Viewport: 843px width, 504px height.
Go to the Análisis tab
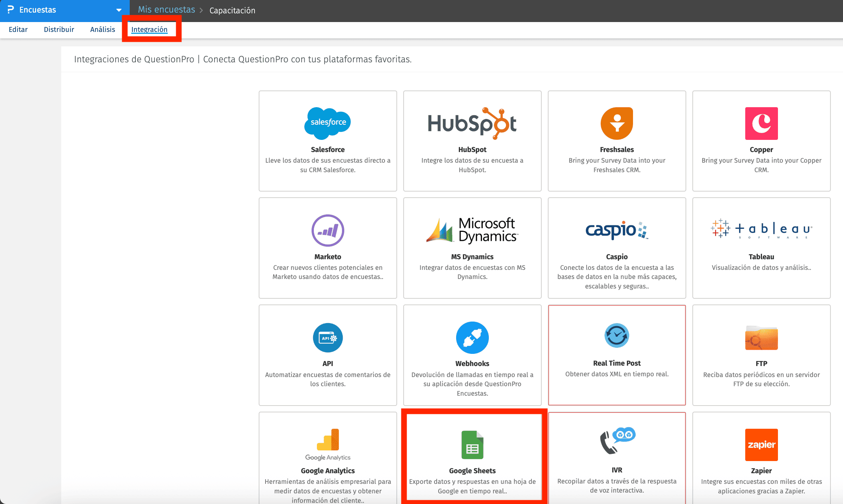(x=102, y=30)
